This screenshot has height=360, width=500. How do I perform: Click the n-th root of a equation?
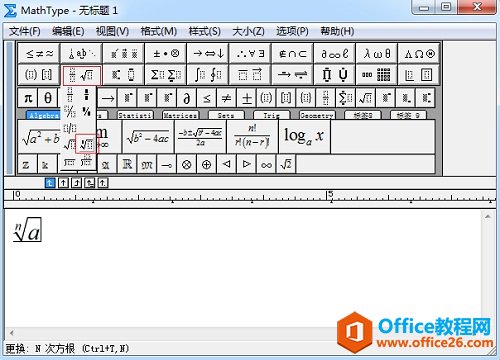[x=27, y=229]
